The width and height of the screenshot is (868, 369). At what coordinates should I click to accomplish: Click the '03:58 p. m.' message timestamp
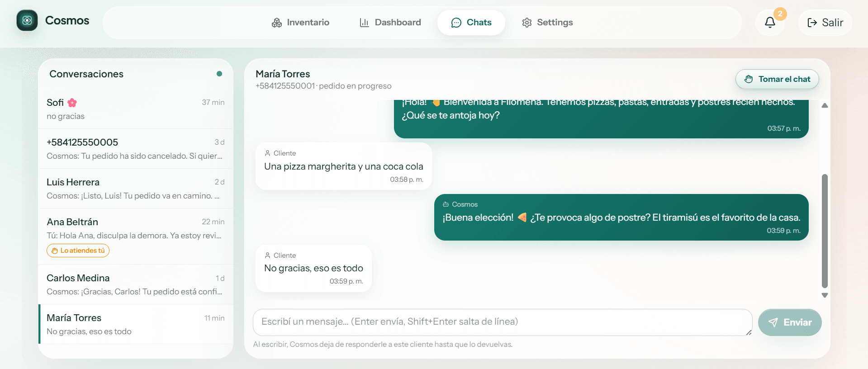click(x=407, y=180)
